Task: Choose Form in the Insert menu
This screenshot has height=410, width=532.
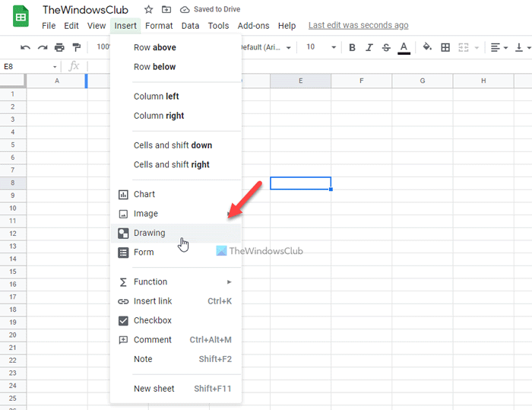Action: [x=176, y=253]
